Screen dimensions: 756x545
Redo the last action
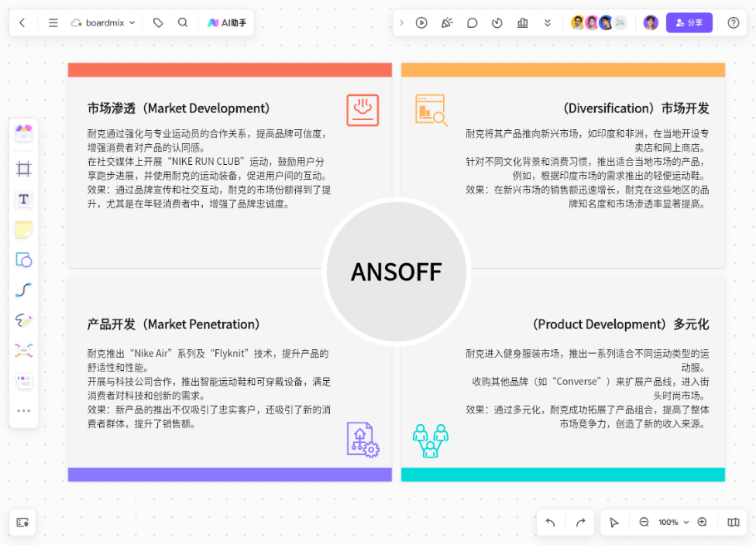[580, 523]
